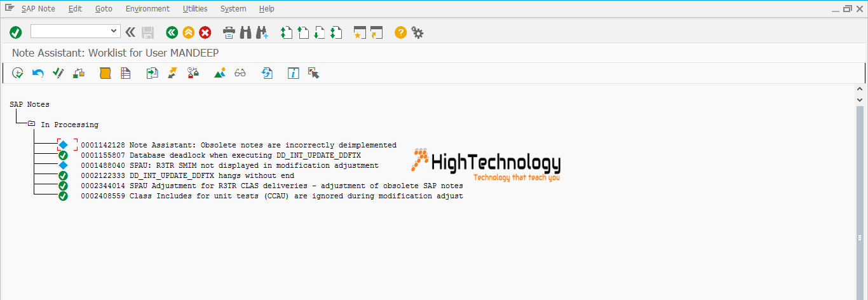Image resolution: width=868 pixels, height=300 pixels.
Task: Open the SAP Note menu
Action: click(x=38, y=9)
